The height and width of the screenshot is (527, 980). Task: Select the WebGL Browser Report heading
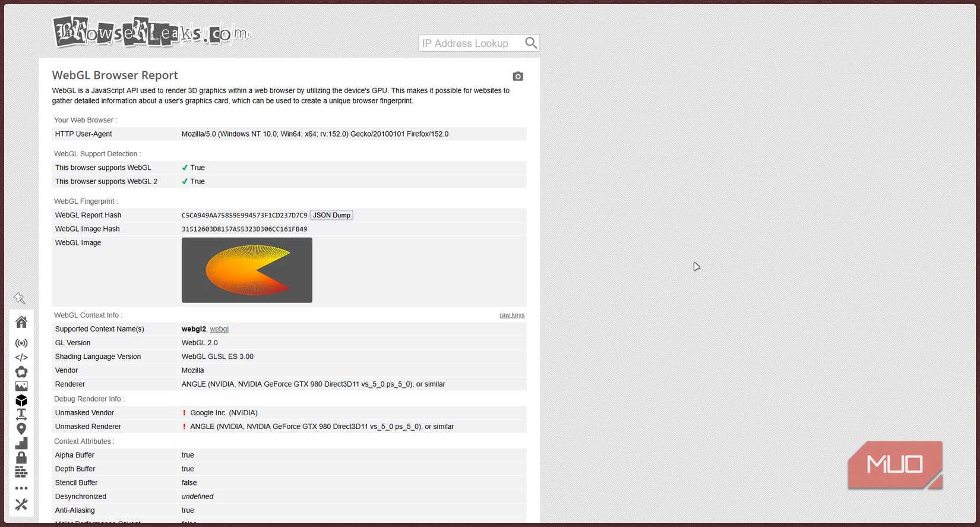(115, 75)
